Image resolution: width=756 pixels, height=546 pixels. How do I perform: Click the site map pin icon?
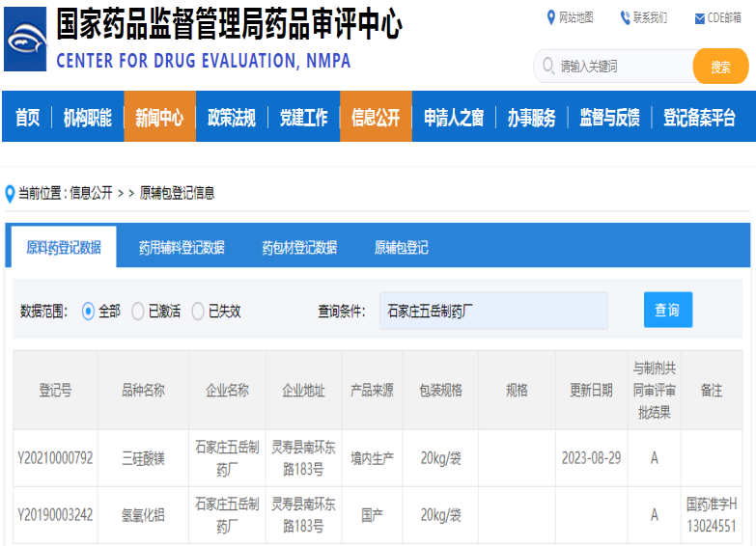[551, 17]
